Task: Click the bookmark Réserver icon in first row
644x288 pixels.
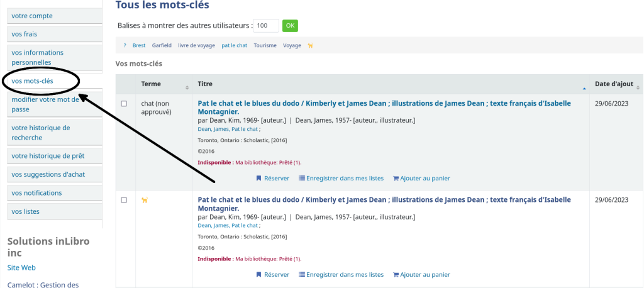Action: pyautogui.click(x=258, y=179)
